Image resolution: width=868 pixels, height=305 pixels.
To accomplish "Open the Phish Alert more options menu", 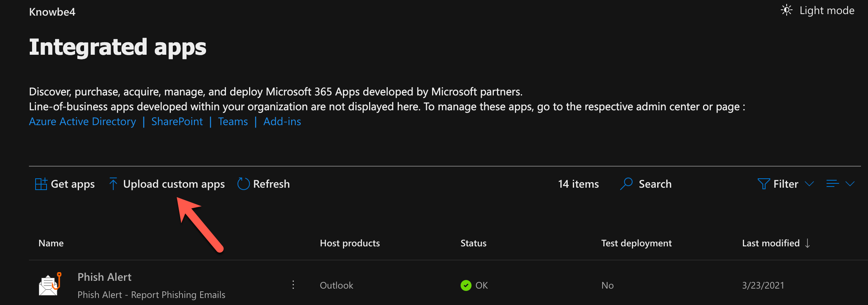I will pos(293,285).
